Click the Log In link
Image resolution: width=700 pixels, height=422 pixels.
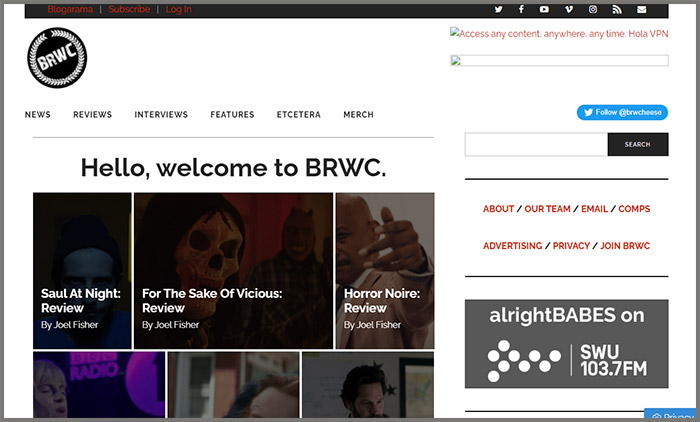click(x=179, y=9)
